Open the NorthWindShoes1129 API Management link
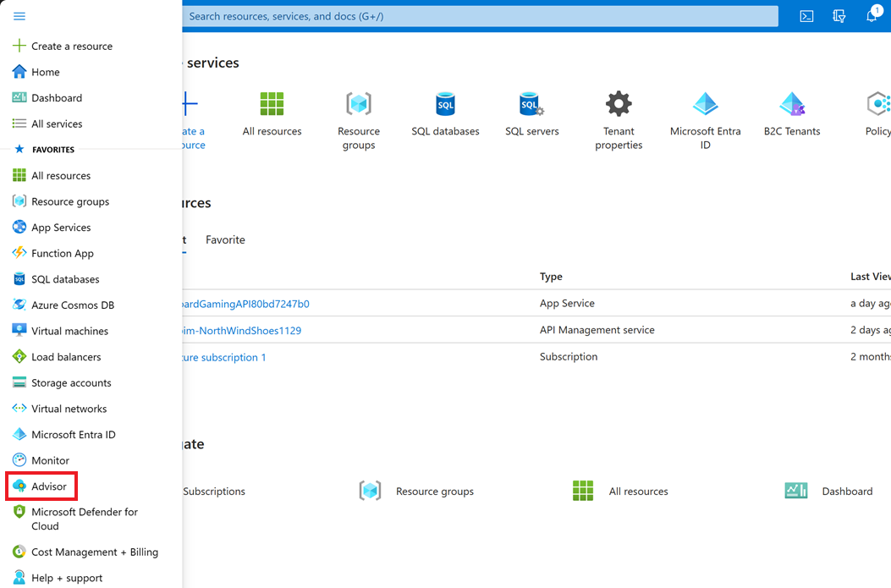891x588 pixels. click(x=242, y=331)
